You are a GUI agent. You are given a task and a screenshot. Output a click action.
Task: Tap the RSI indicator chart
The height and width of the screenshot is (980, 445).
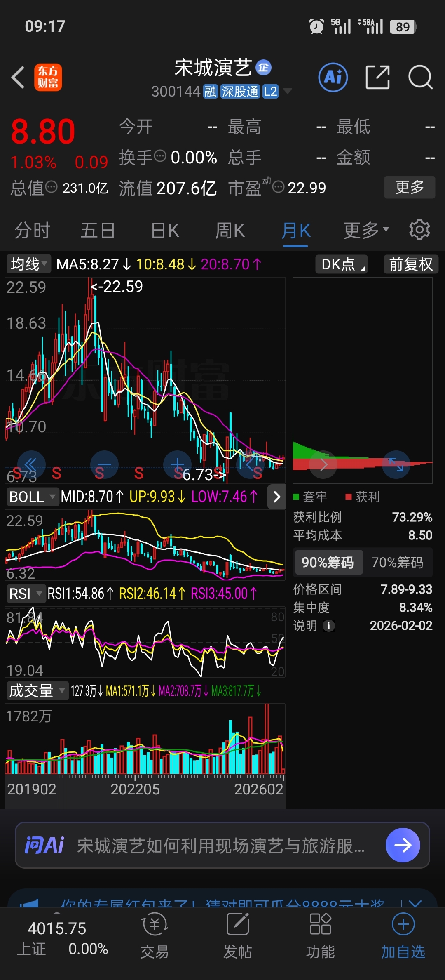[x=145, y=642]
